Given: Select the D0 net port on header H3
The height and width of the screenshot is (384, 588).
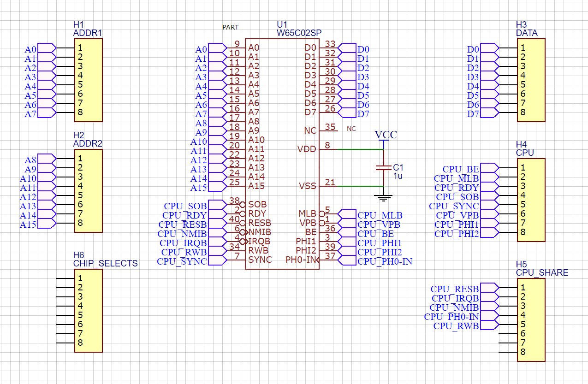Looking at the screenshot, I should click(x=489, y=49).
